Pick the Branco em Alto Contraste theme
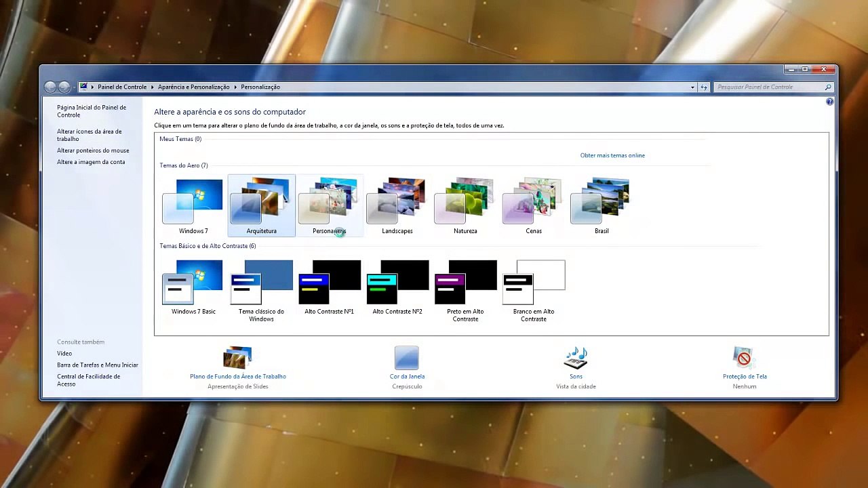 click(x=534, y=291)
